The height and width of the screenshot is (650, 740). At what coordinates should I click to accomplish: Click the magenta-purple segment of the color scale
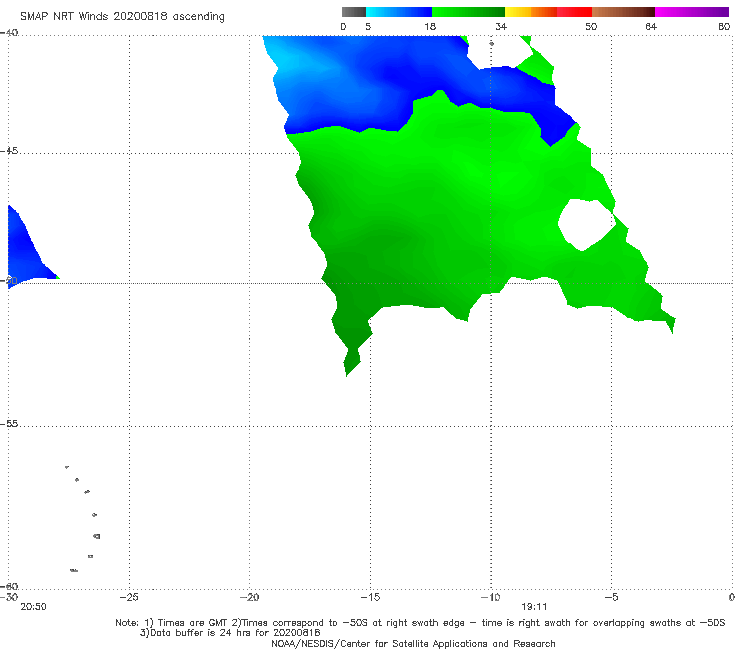(692, 12)
